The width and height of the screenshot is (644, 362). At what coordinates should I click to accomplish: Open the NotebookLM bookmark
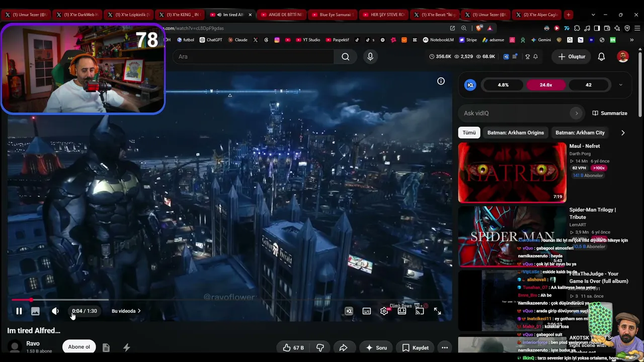click(x=438, y=40)
